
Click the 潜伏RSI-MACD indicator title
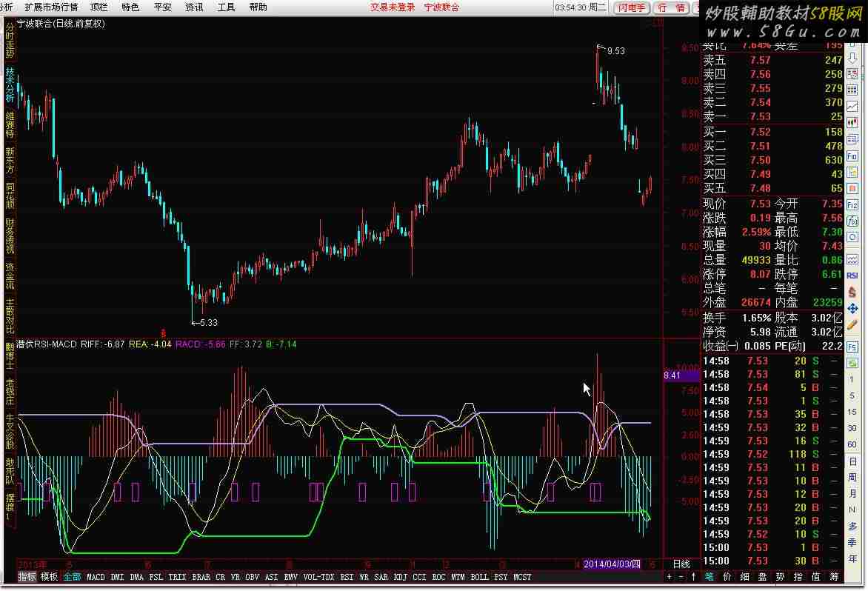coord(47,344)
